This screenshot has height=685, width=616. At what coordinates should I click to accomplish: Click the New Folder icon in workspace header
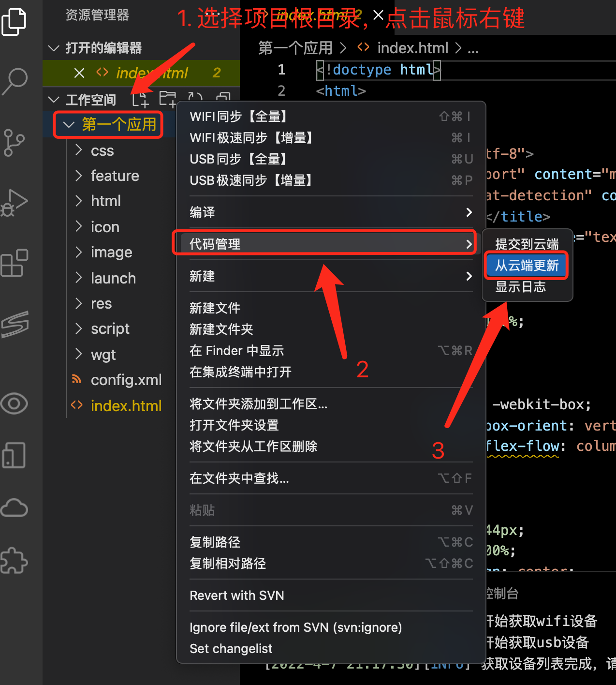pos(168,99)
